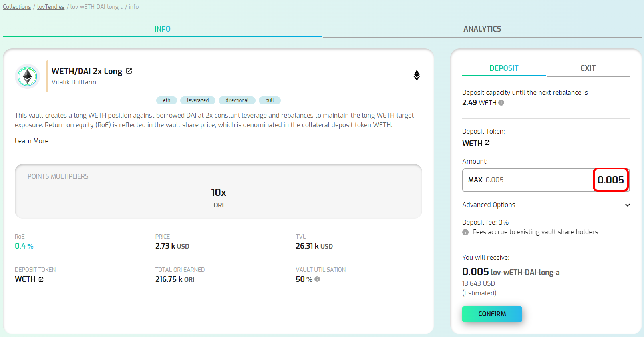The image size is (644, 337).
Task: Expand the Advanced Options chevron
Action: click(627, 205)
